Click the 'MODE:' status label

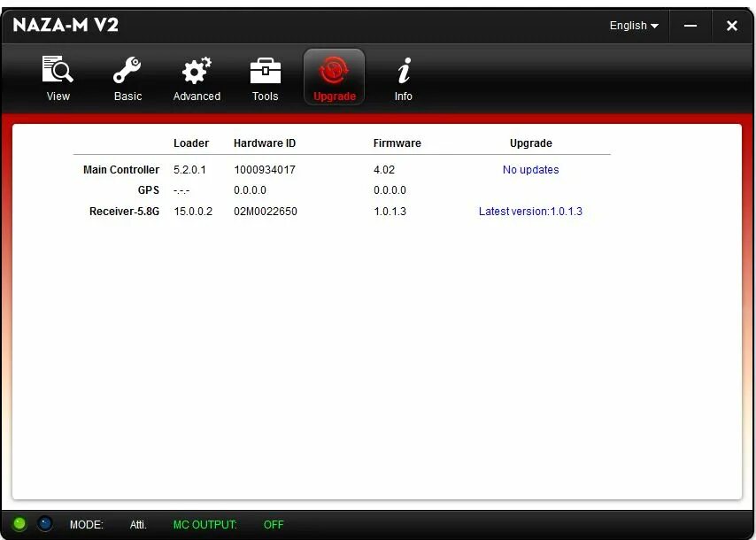click(x=86, y=525)
